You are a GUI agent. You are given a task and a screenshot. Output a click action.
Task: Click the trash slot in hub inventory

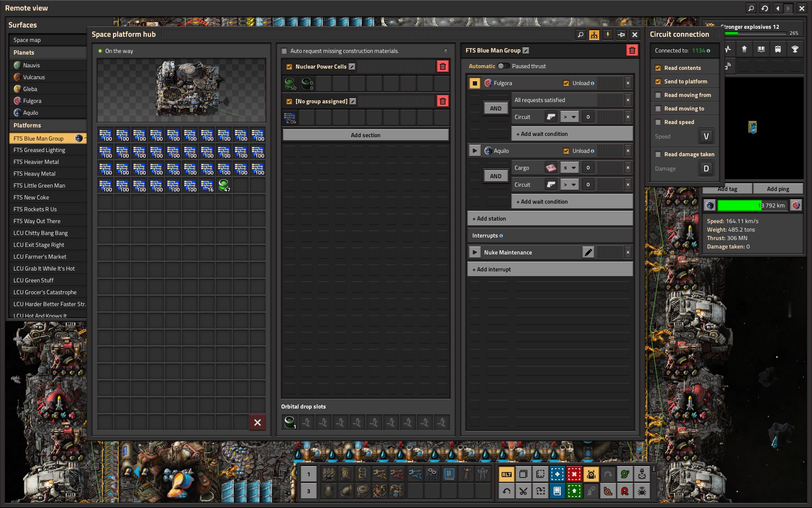pos(257,422)
